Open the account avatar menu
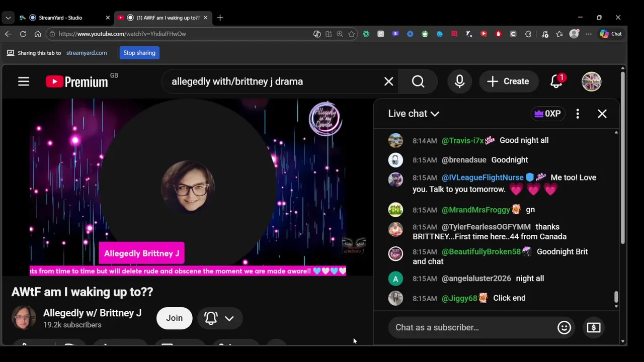 (x=591, y=81)
